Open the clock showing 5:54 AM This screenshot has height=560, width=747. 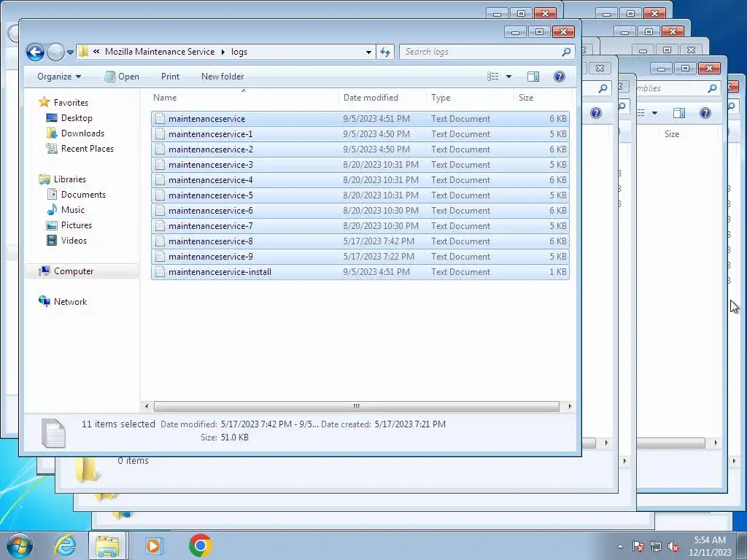coord(709,546)
